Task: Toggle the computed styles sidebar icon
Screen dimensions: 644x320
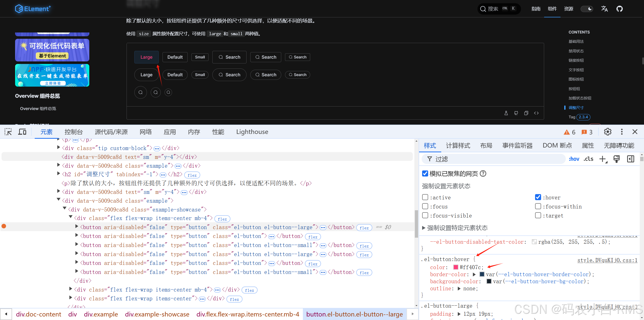Action: pyautogui.click(x=631, y=159)
